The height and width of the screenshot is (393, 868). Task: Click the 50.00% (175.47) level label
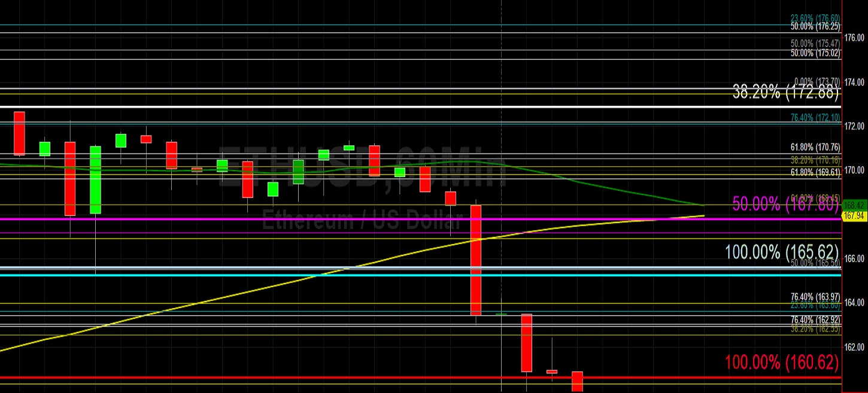[x=815, y=44]
